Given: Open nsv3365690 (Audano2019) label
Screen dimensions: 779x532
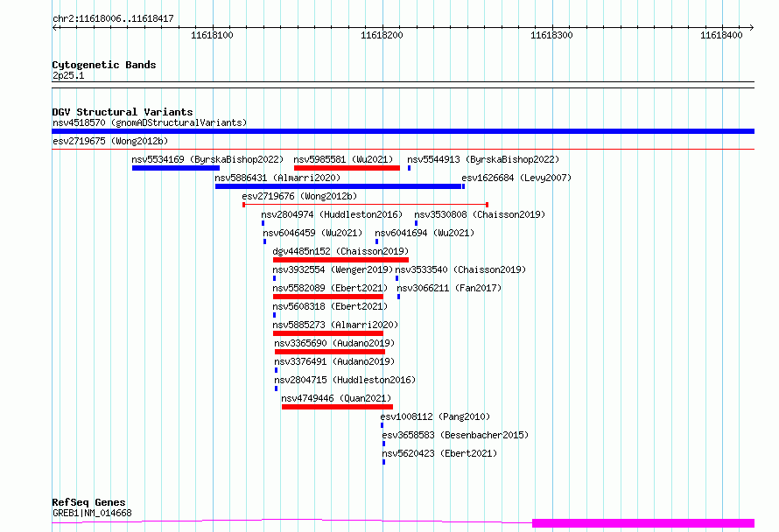Looking at the screenshot, I should 334,343.
